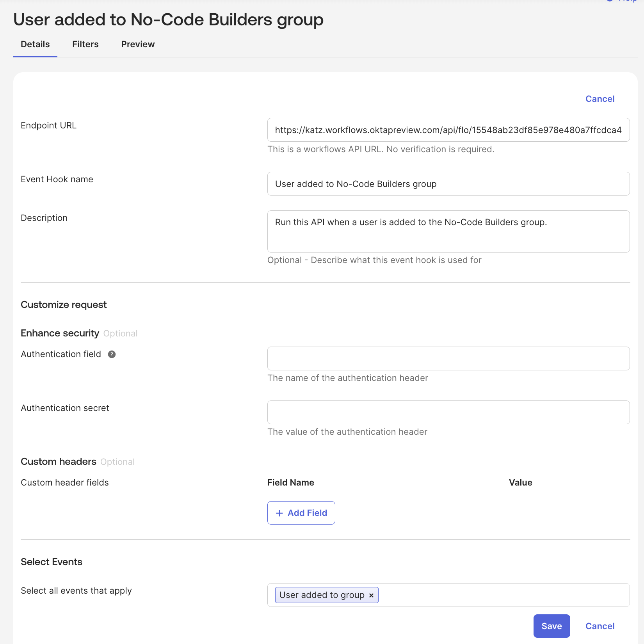Open the Preview tab
The height and width of the screenshot is (644, 644).
click(138, 44)
